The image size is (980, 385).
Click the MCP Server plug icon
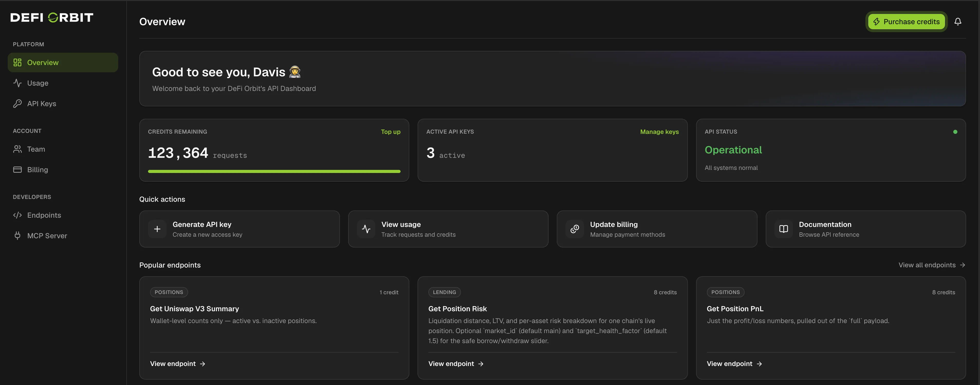tap(17, 236)
